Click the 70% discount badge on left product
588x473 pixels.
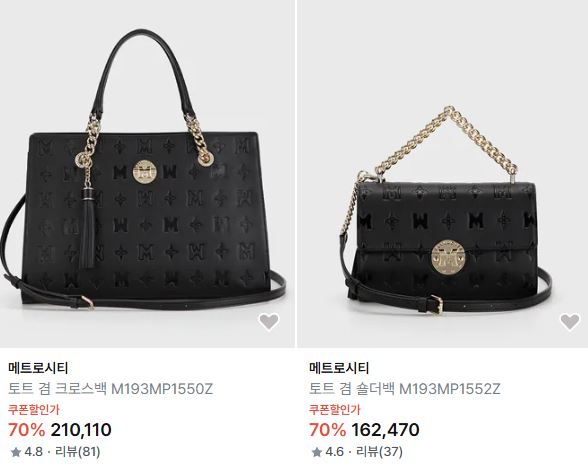(27, 430)
